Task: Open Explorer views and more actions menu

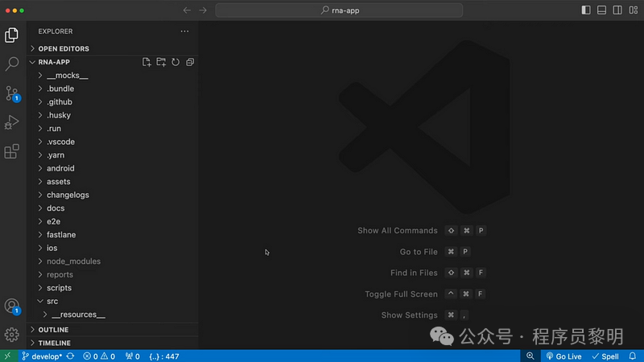Action: (185, 31)
